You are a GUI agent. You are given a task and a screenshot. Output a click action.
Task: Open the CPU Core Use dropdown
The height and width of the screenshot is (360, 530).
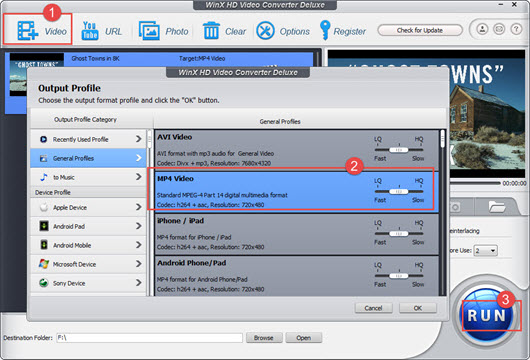point(485,250)
